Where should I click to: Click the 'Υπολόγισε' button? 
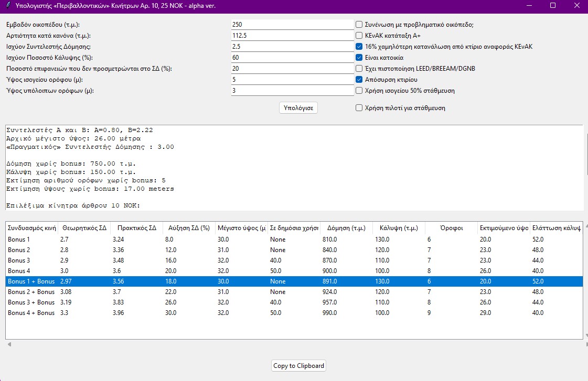298,108
